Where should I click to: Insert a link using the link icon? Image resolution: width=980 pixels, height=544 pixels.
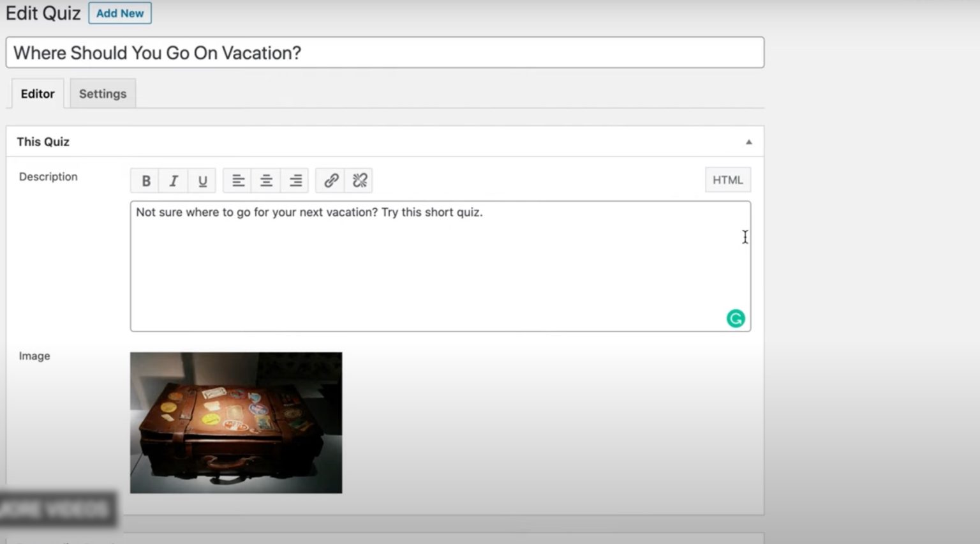[330, 180]
